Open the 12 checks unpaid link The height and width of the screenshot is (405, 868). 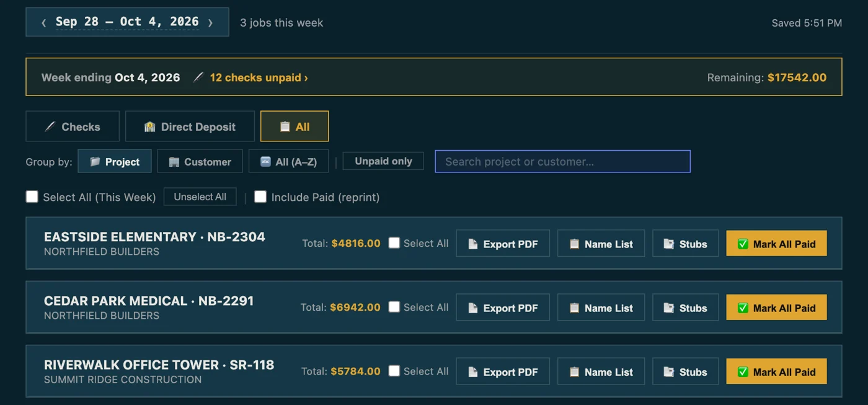[x=259, y=78]
